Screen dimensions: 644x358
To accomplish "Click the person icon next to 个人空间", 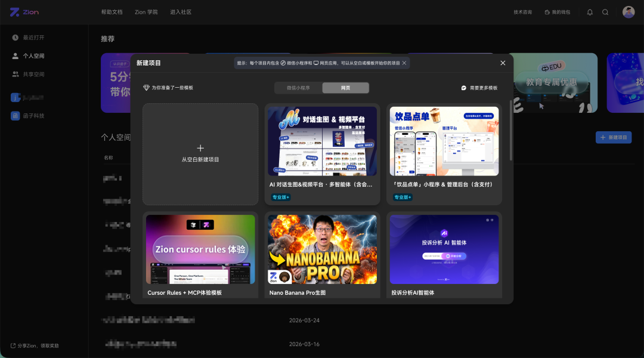I will tap(15, 56).
